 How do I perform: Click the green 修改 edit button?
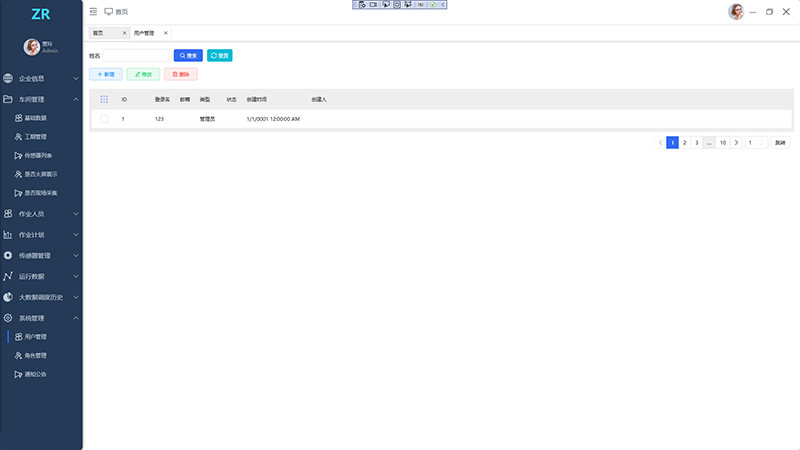(x=143, y=74)
